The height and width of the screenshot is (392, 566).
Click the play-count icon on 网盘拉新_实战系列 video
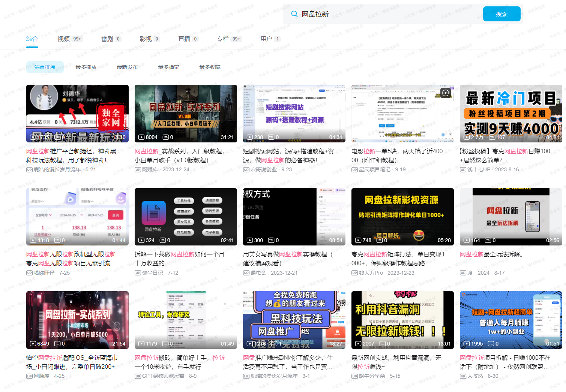[x=141, y=137]
